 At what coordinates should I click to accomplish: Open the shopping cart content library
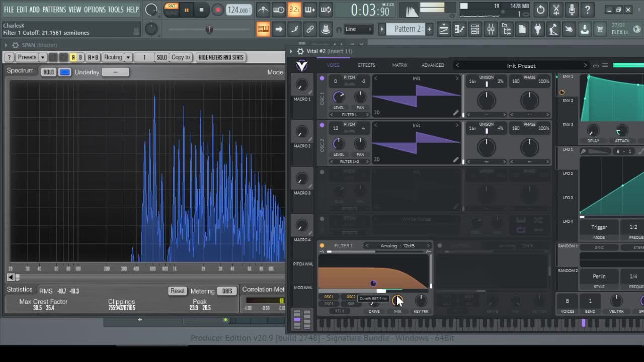click(600, 29)
